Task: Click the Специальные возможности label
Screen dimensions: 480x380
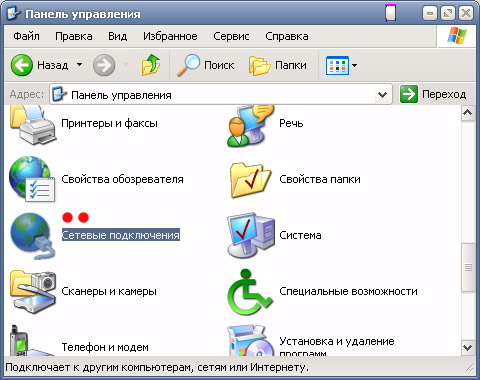Action: click(x=348, y=291)
